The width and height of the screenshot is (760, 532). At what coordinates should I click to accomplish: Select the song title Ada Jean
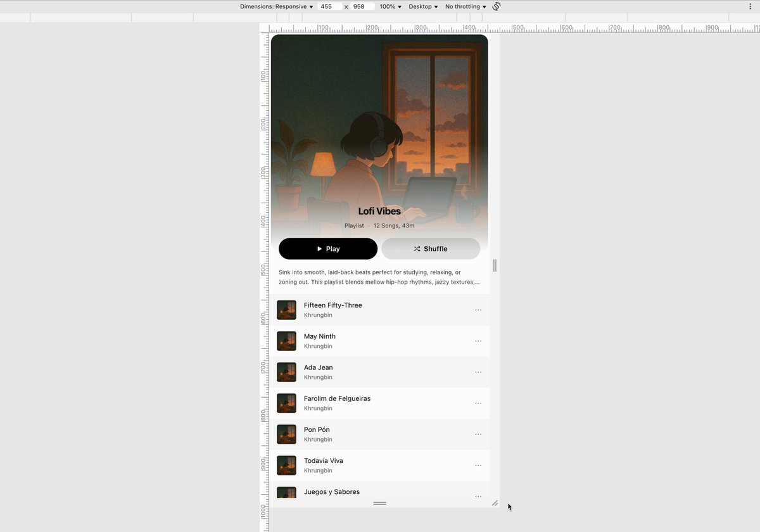click(x=319, y=367)
